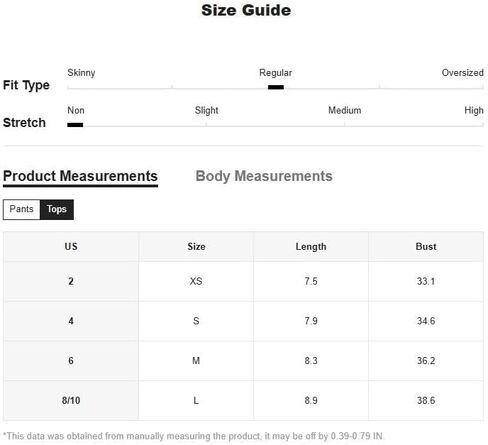Image resolution: width=488 pixels, height=445 pixels.
Task: Select the Tops toggle button
Action: [57, 209]
